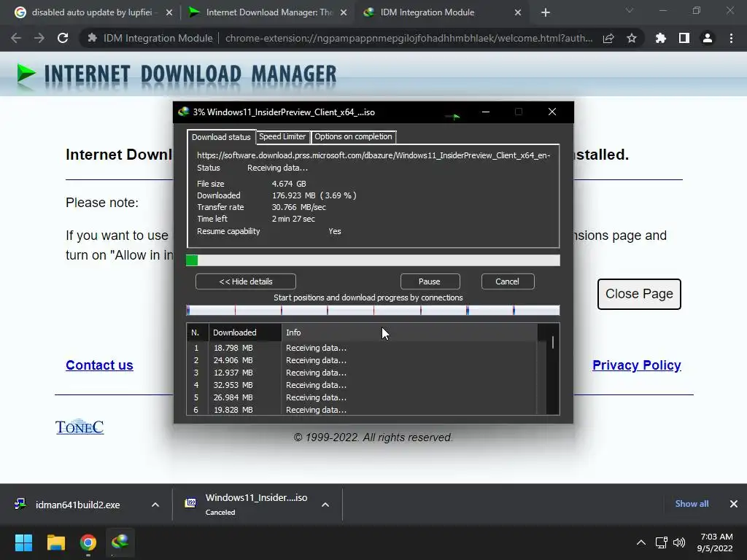Show hidden system tray icons
Screen dimensions: 747x560
coord(641,542)
